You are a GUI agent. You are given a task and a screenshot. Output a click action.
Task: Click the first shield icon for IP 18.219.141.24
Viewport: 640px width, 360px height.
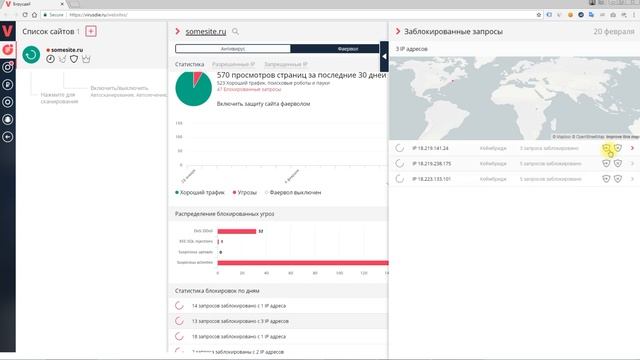(606, 148)
